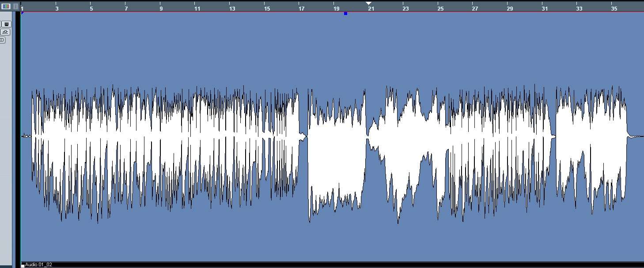Click the blue square marker near bar 19

[345, 14]
